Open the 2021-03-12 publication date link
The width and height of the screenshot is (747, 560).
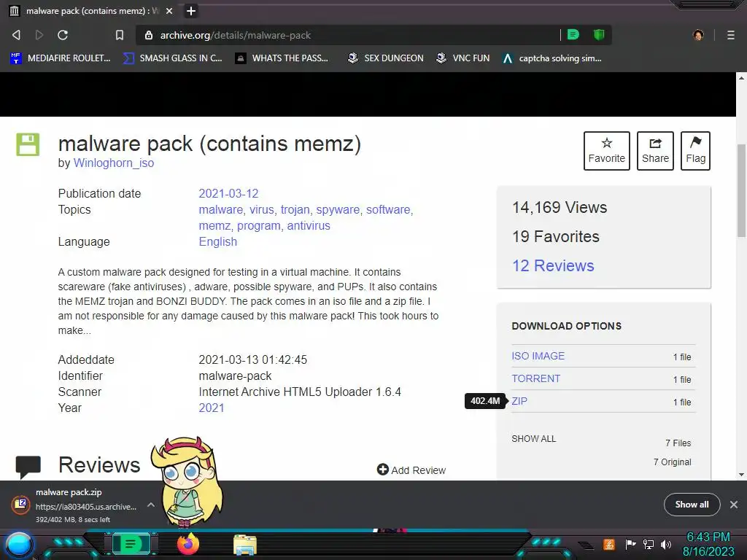228,193
